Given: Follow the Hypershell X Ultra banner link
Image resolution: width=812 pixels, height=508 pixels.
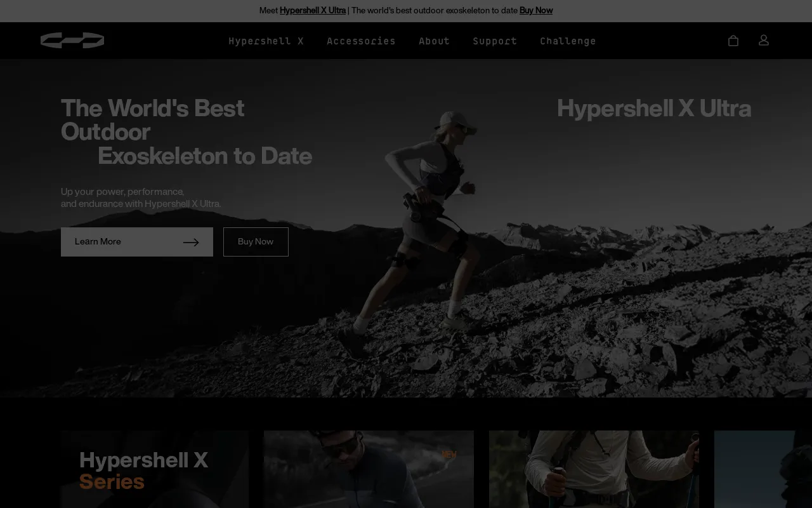Looking at the screenshot, I should point(313,10).
